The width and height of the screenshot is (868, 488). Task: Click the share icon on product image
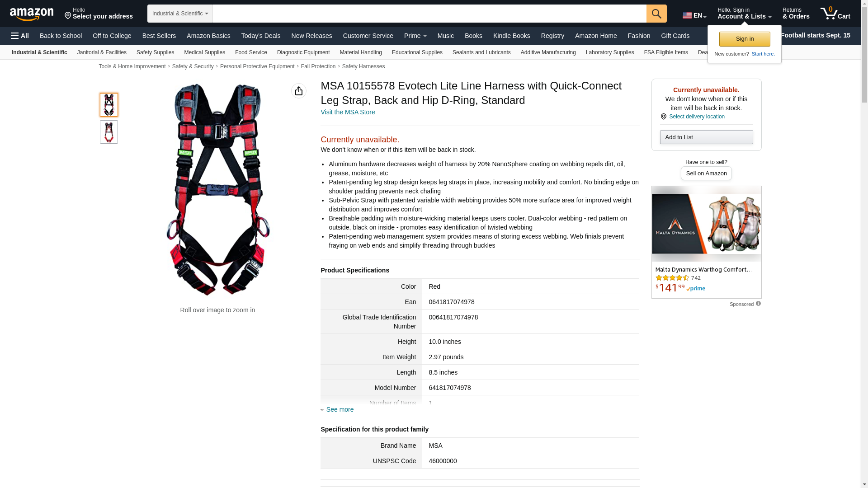point(299,91)
